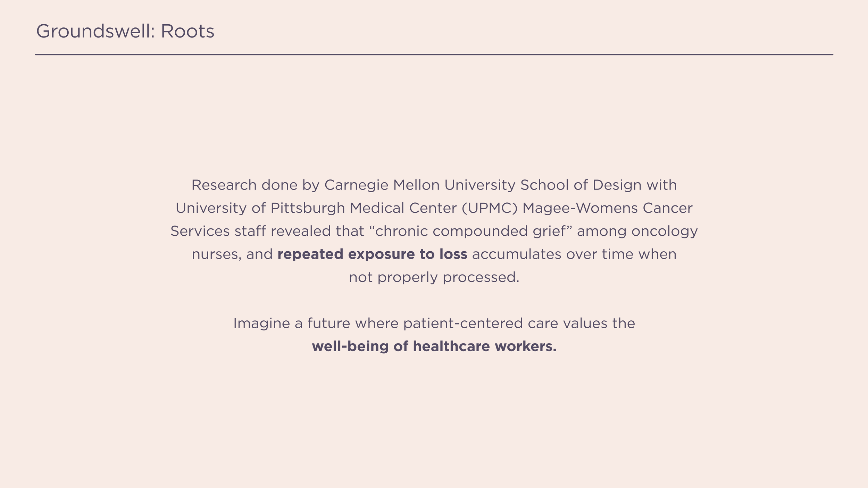This screenshot has width=868, height=488.
Task: Click the words 'Medical Center'
Action: (x=403, y=209)
